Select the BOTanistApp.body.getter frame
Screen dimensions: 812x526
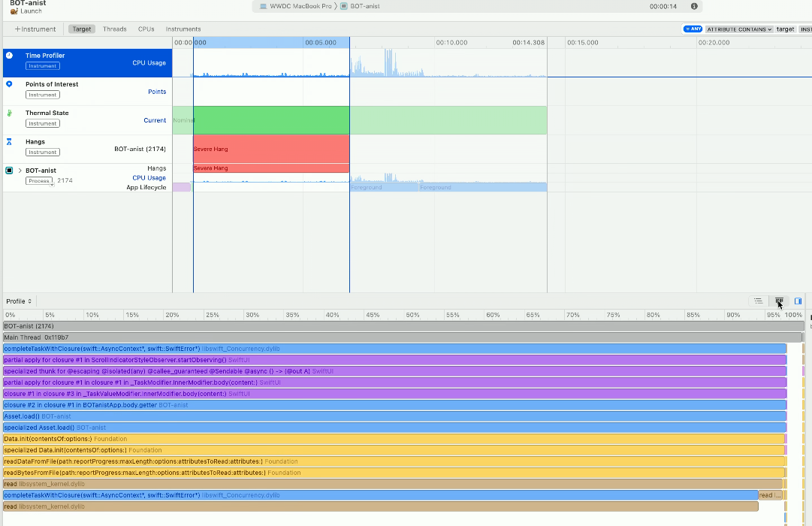[x=394, y=405]
